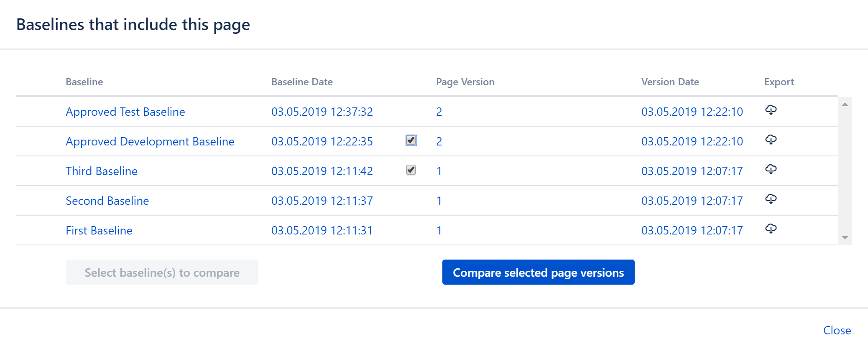Click the First Baseline date 12:11:31
This screenshot has height=349, width=868.
click(322, 231)
